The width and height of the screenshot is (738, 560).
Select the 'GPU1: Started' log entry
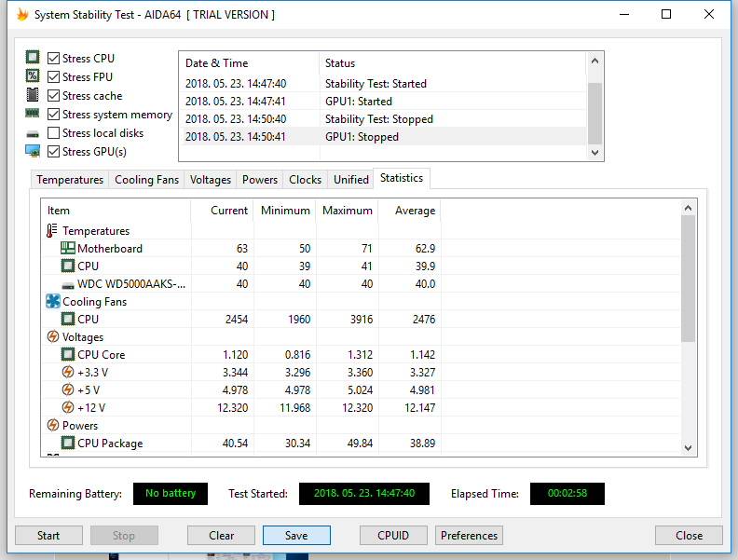click(384, 102)
